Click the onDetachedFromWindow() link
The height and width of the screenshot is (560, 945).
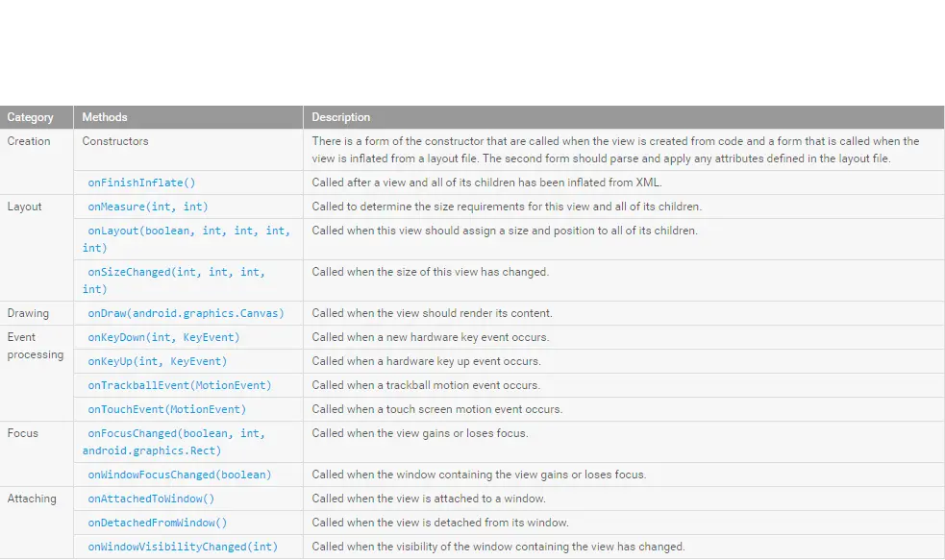(x=158, y=523)
